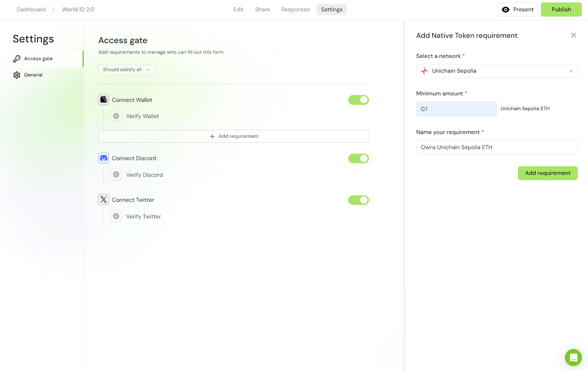588x371 pixels.
Task: Disable the Connect Twitter switch
Action: click(358, 200)
